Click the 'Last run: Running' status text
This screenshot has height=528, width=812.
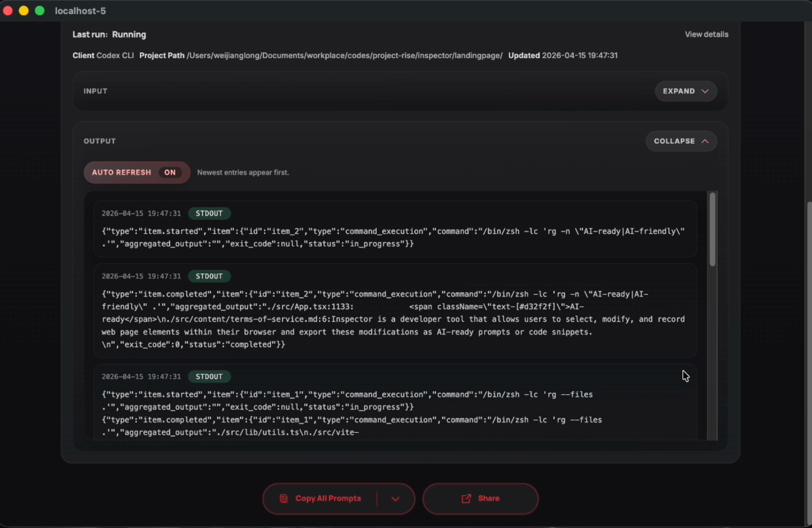pos(110,35)
